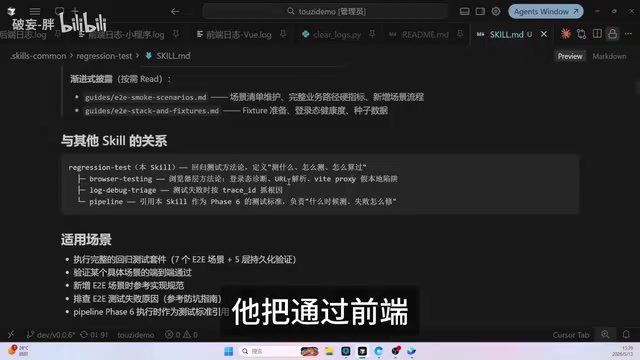Click bullet 验证某个具体场景的端到端通过
The image size is (640, 360).
(x=132, y=273)
